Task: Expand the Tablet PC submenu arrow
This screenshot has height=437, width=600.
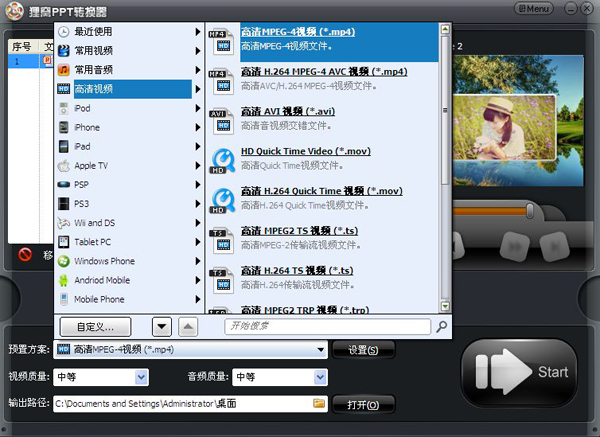Action: [x=197, y=242]
